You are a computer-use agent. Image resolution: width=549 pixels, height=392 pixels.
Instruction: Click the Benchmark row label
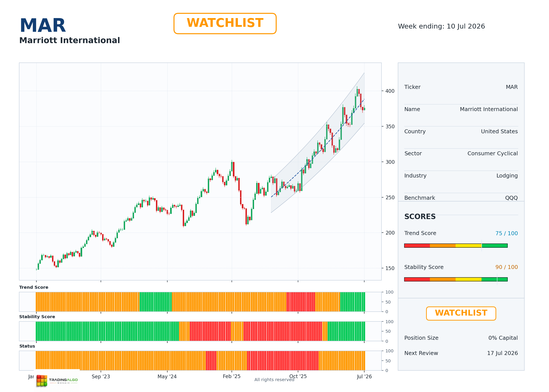tap(420, 198)
